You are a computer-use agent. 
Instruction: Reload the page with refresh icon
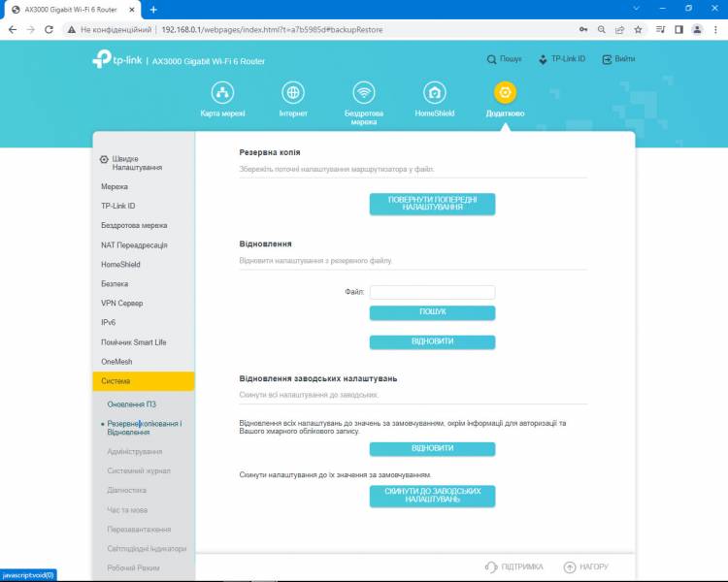[49, 30]
